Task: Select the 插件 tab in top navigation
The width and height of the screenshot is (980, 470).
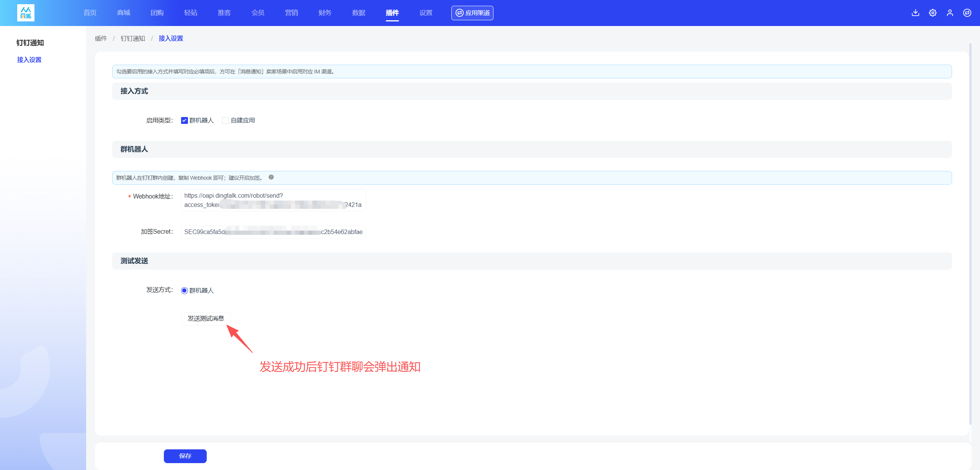Action: [x=392, y=13]
